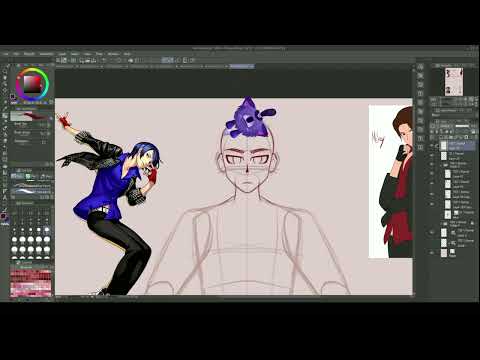Image resolution: width=480 pixels, height=360 pixels.
Task: Click the top icon in right vertical panel strip
Action: point(421,67)
